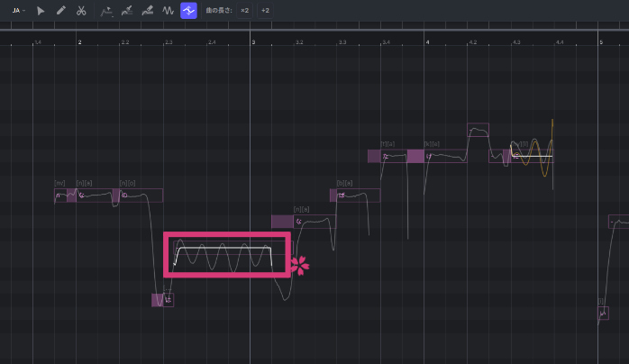Choose the freehand pitch pen tool
The width and height of the screenshot is (629, 364).
(x=127, y=11)
